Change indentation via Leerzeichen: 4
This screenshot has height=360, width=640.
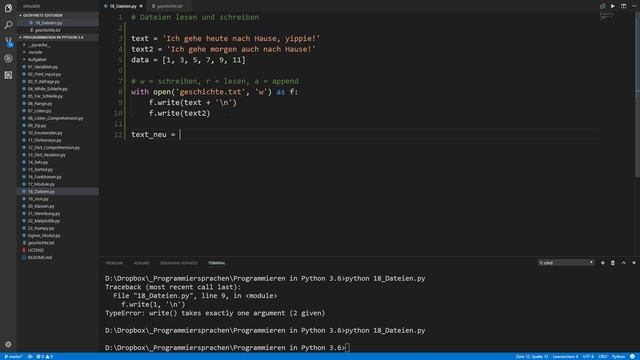pos(565,356)
